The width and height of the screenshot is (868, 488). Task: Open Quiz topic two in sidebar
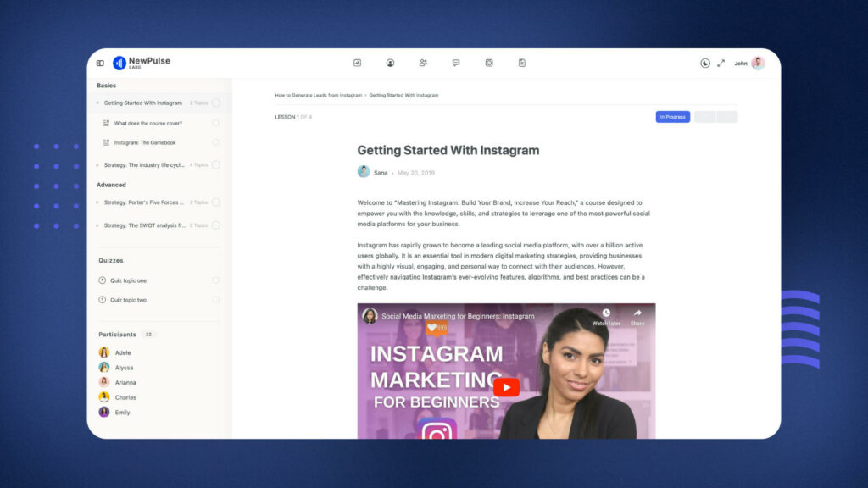tap(128, 300)
